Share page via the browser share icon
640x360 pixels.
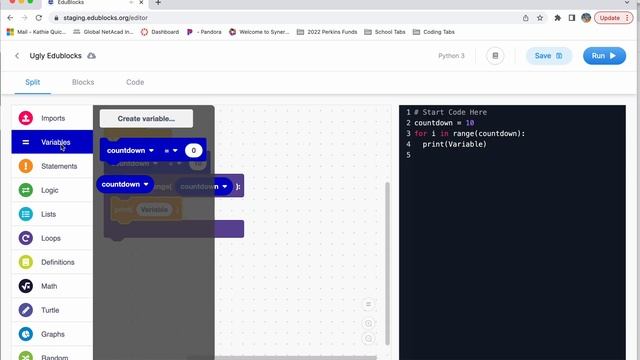526,18
